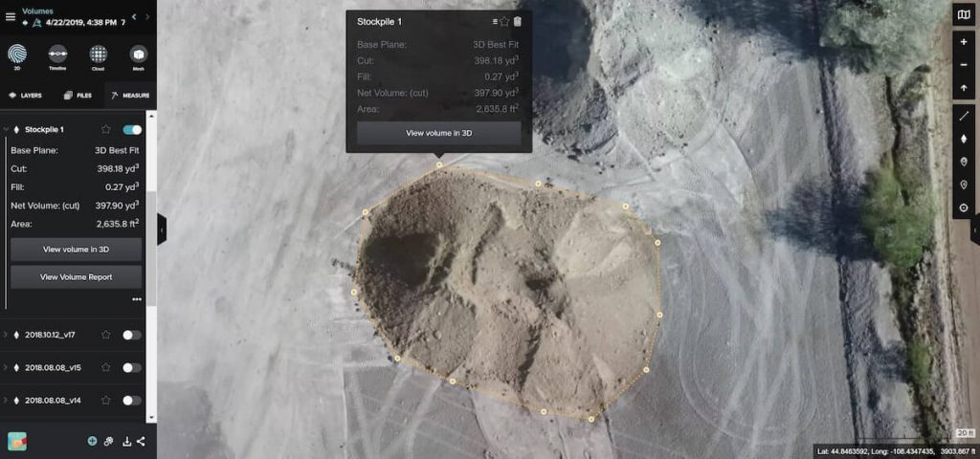Switch to 2D fingerprint view
Viewport: 980px width, 459px height.
click(x=17, y=55)
